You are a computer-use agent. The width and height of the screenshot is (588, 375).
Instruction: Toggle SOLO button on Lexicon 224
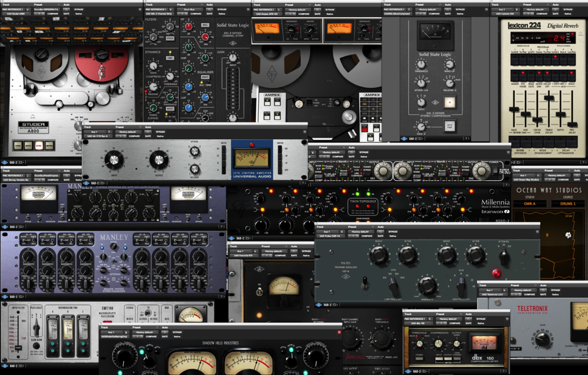tap(571, 76)
